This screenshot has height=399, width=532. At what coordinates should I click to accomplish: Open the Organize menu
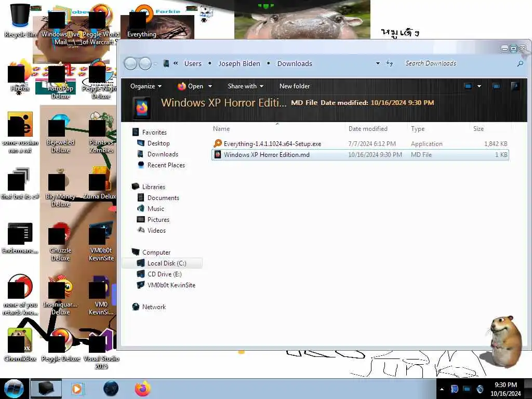[146, 86]
